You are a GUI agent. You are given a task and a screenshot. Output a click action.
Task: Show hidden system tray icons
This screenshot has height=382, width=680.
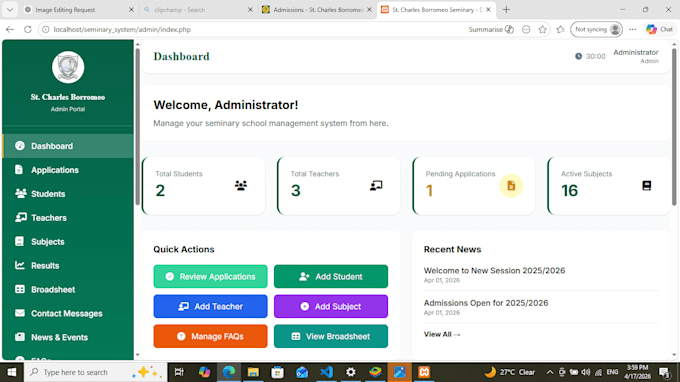549,372
